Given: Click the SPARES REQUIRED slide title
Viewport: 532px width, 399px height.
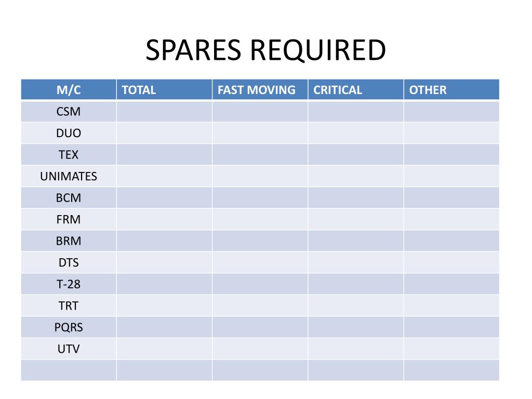Looking at the screenshot, I should pos(265,50).
